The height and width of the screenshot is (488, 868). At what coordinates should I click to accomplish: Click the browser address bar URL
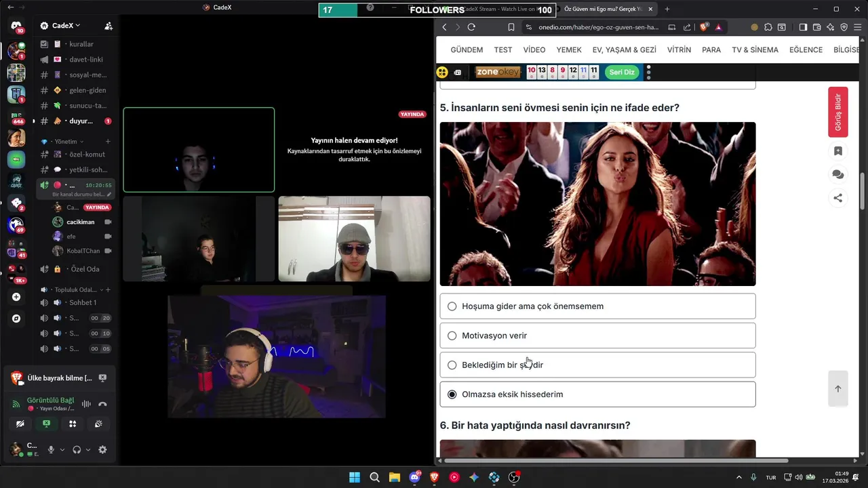(x=599, y=27)
